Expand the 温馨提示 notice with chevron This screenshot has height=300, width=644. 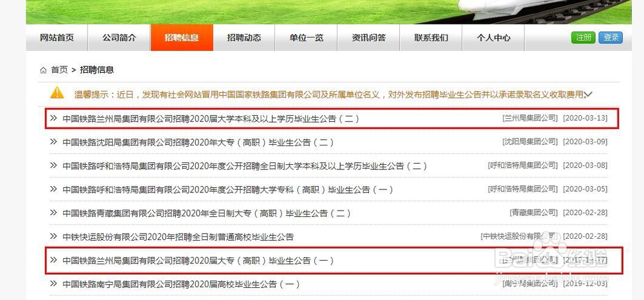pyautogui.click(x=589, y=95)
